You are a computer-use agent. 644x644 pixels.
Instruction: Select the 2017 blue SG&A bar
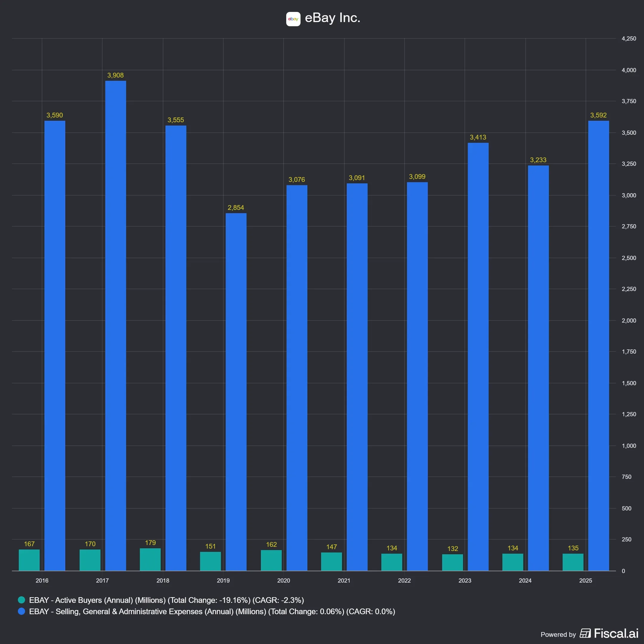tap(116, 326)
